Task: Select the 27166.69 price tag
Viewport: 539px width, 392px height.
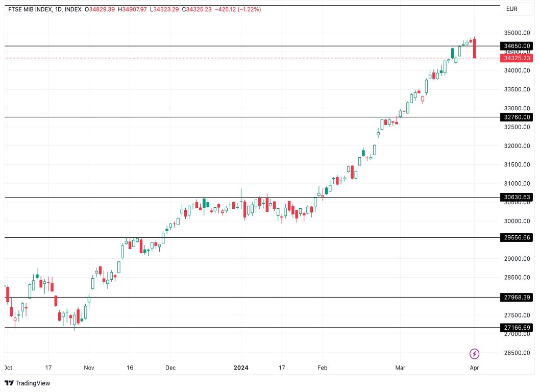Action: [516, 327]
